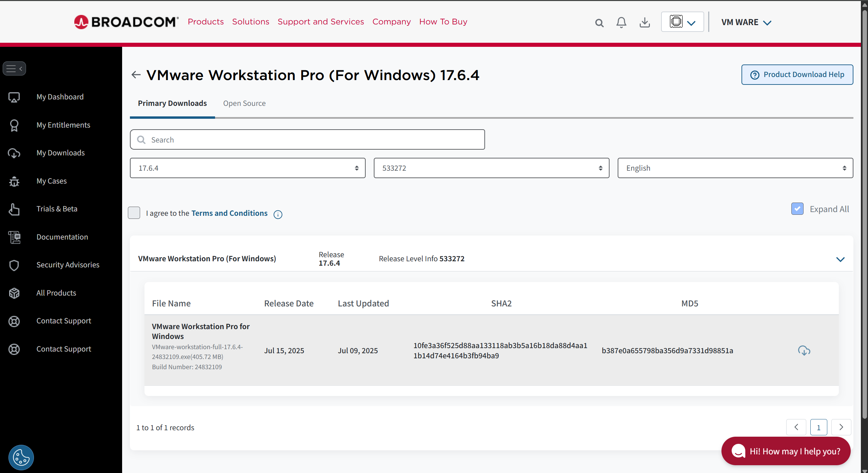Click the search magnifier in the header
Screen dimensions: 868x473
click(x=599, y=22)
